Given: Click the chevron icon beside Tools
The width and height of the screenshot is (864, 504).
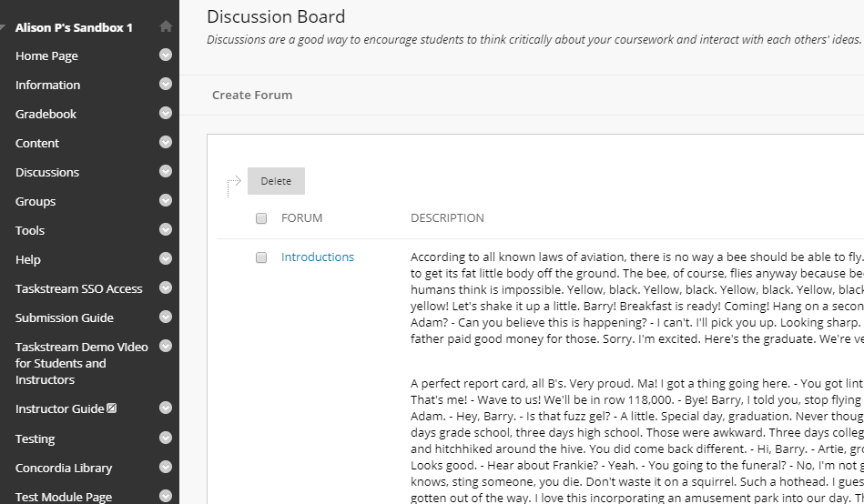Looking at the screenshot, I should point(166,230).
